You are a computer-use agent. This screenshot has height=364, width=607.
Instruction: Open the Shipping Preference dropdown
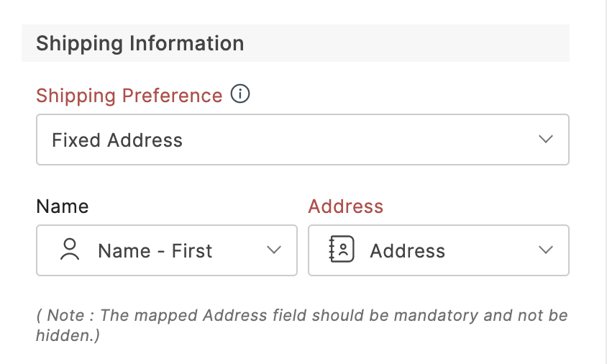302,140
